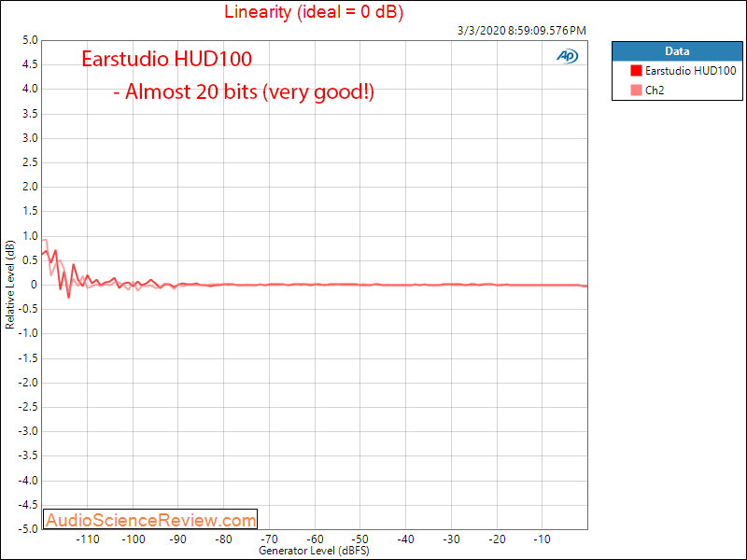Click the -40 x-axis tick label
The width and height of the screenshot is (747, 560).
pyautogui.click(x=406, y=539)
